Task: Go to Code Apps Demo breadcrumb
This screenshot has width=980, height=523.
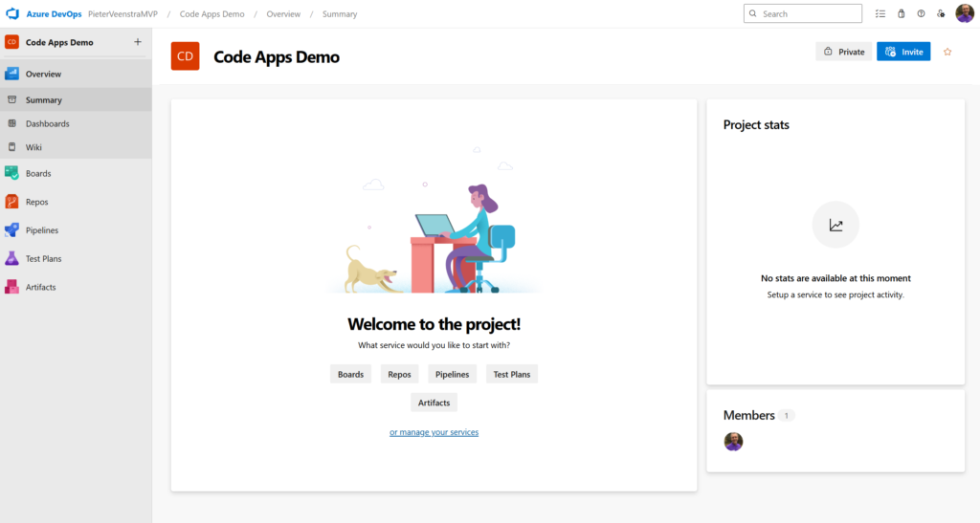Action: pyautogui.click(x=212, y=13)
